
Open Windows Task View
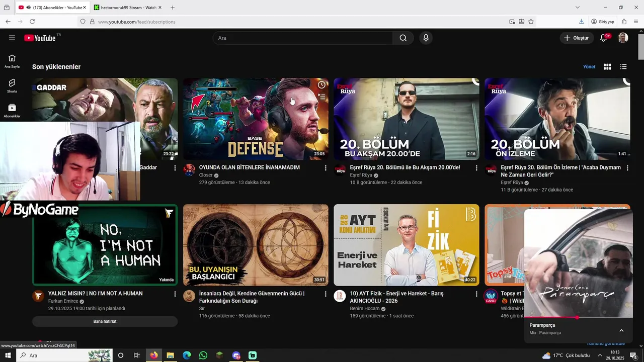[x=137, y=355]
